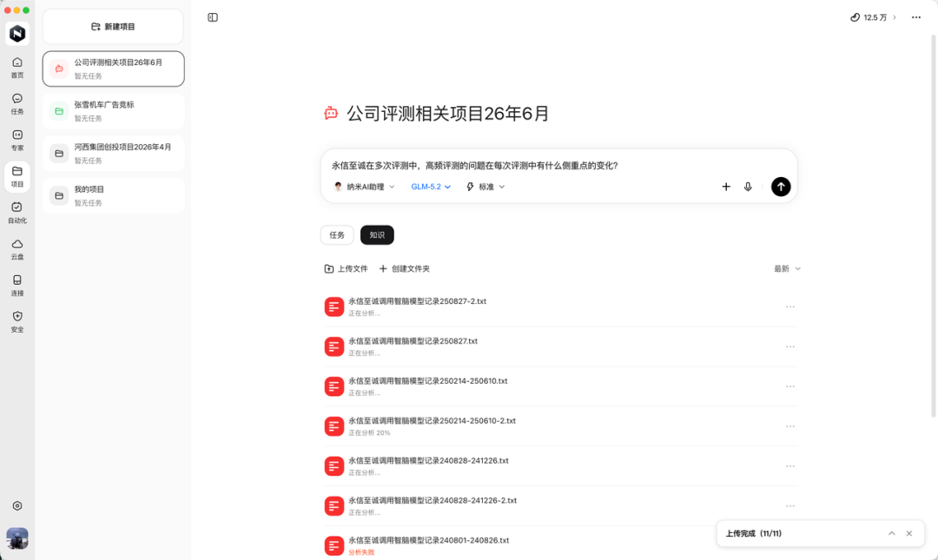This screenshot has height=560, width=938.
Task: Open file 永信至诚调用智脑模型记录240828-241226-2.txt
Action: [x=433, y=500]
